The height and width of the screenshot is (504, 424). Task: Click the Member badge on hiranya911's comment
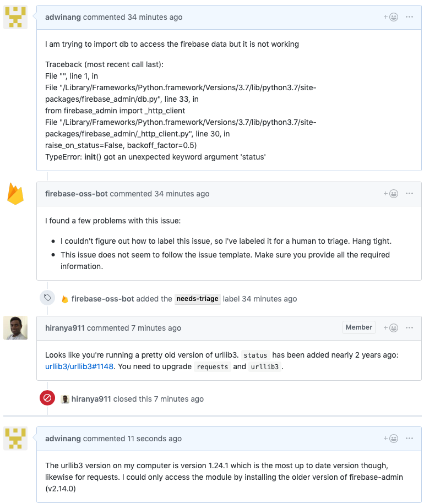point(358,327)
